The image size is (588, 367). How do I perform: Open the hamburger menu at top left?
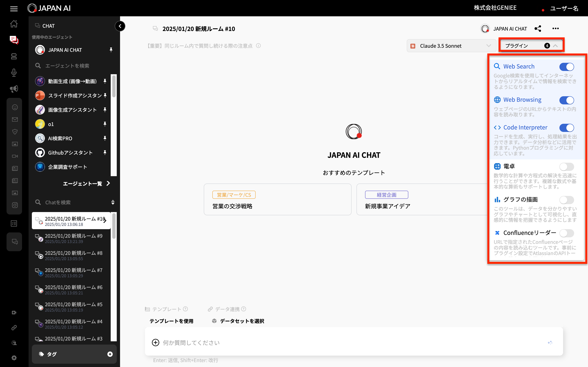14,9
